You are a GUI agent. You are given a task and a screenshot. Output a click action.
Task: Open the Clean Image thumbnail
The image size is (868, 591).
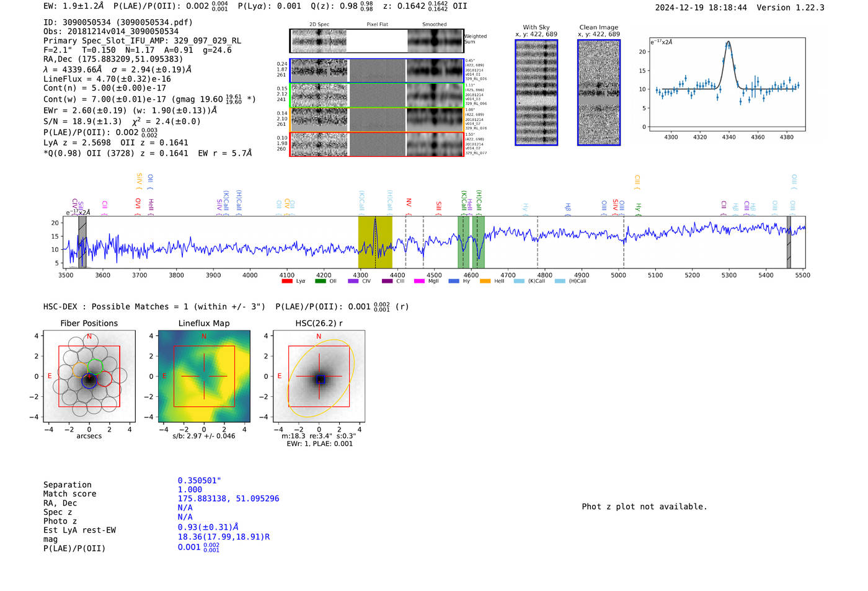[599, 92]
